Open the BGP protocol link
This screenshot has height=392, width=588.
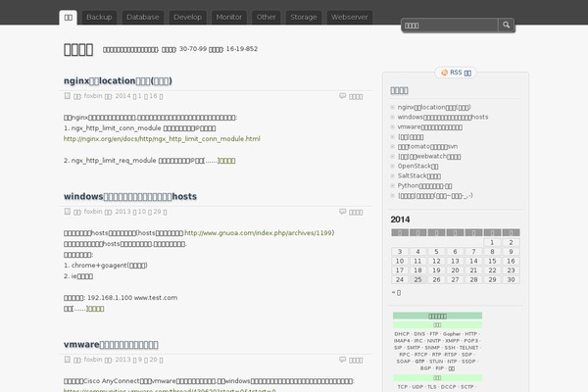(425, 368)
